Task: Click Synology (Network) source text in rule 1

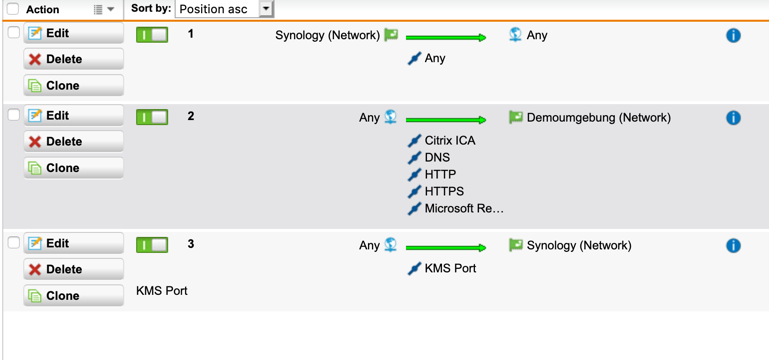Action: coord(328,35)
